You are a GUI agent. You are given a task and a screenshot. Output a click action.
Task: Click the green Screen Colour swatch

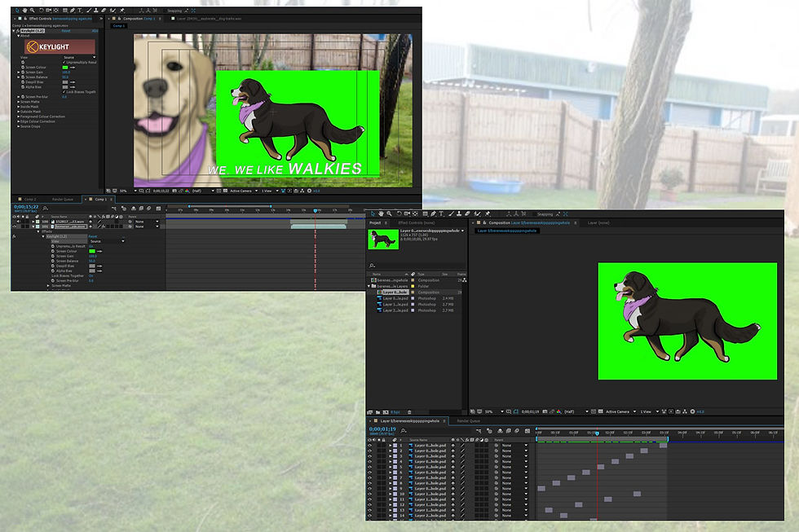(x=65, y=67)
